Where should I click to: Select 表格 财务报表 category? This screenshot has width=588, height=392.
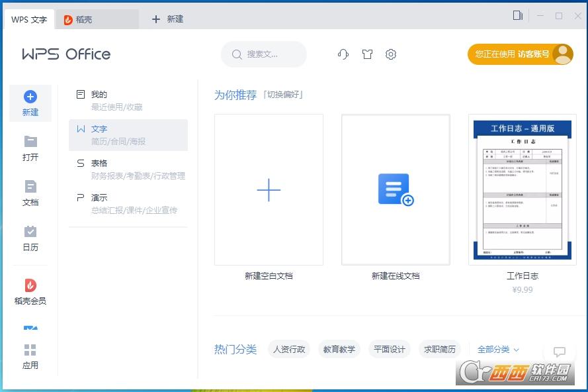(x=128, y=170)
